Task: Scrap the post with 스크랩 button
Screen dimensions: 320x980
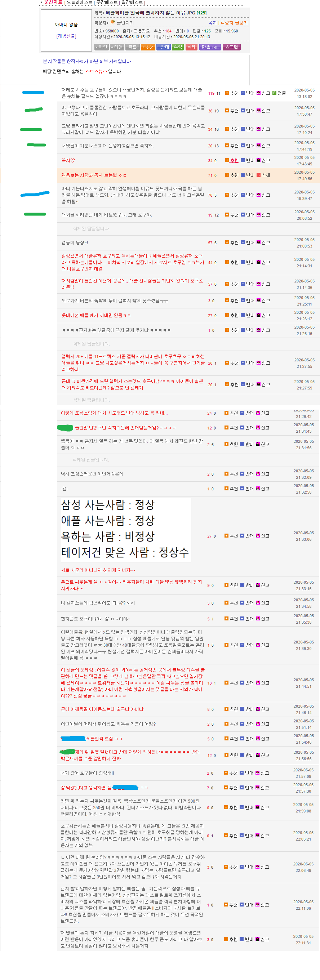Action: click(231, 47)
